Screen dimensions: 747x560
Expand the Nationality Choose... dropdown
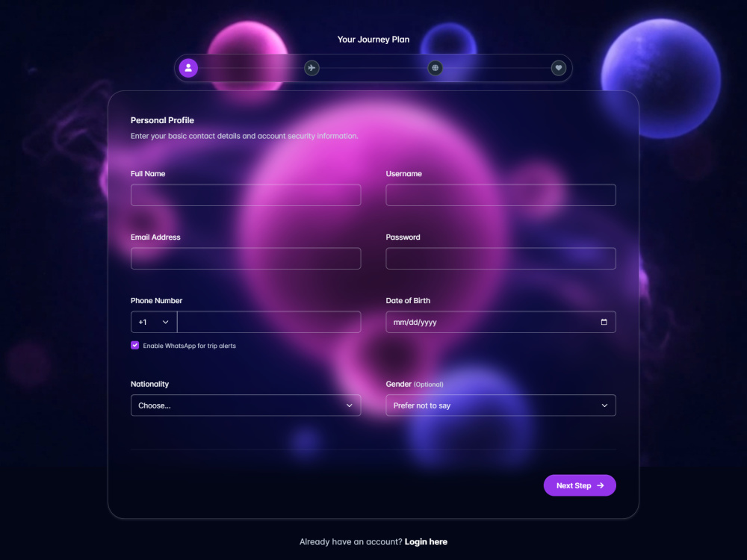[246, 405]
